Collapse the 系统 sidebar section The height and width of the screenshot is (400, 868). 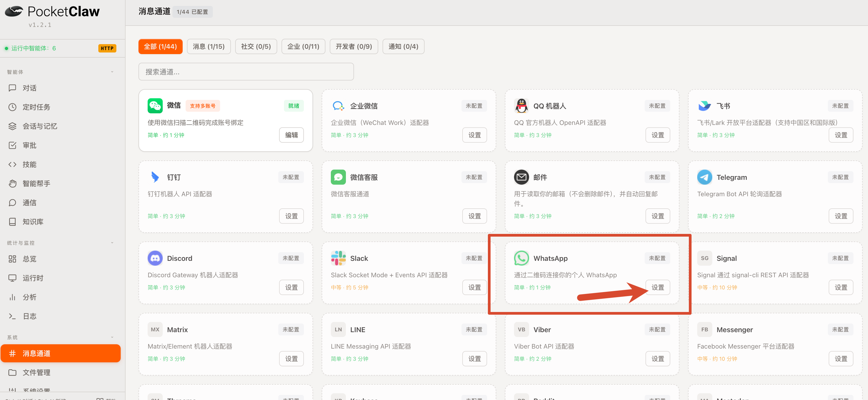112,337
